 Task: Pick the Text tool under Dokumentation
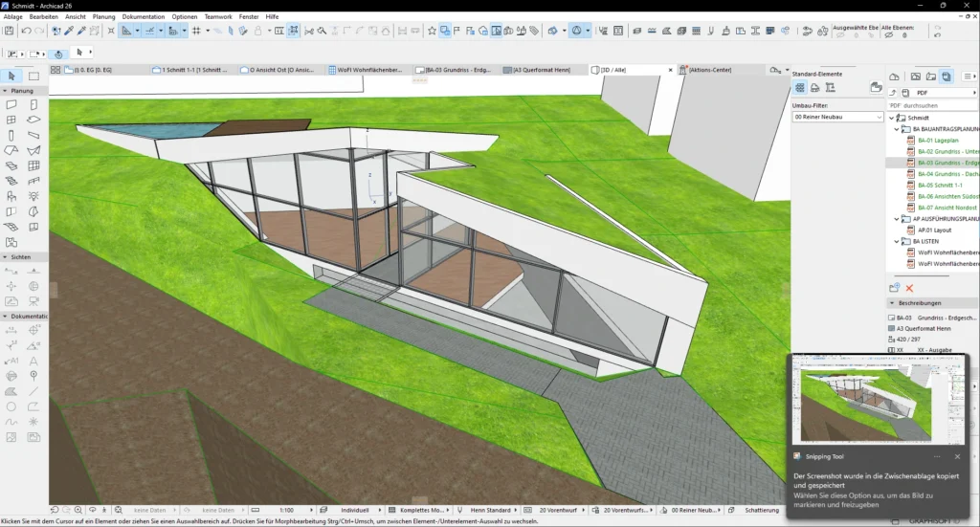tap(33, 361)
